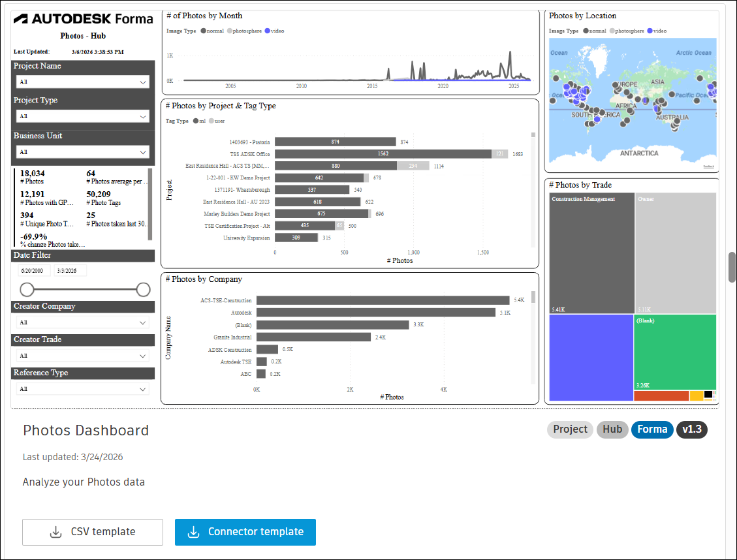Click the 394 Unique Photo Tags card
Screen dimensions: 737x560
pyautogui.click(x=47, y=219)
